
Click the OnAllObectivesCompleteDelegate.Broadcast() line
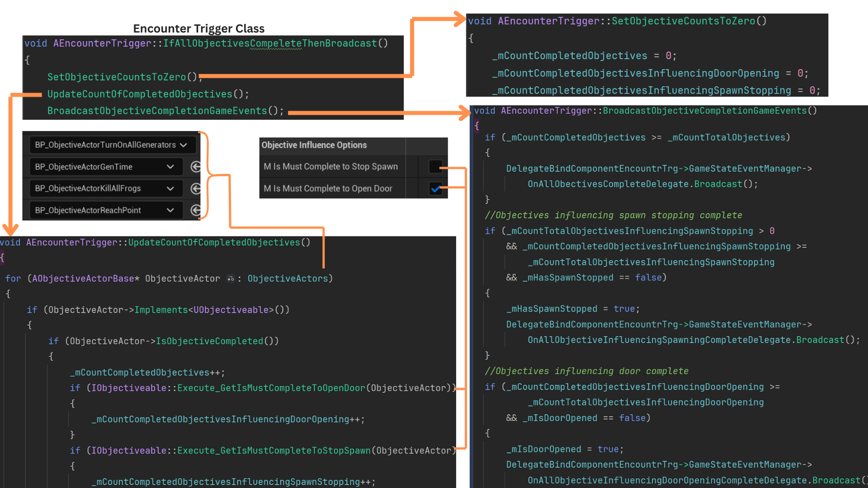642,184
